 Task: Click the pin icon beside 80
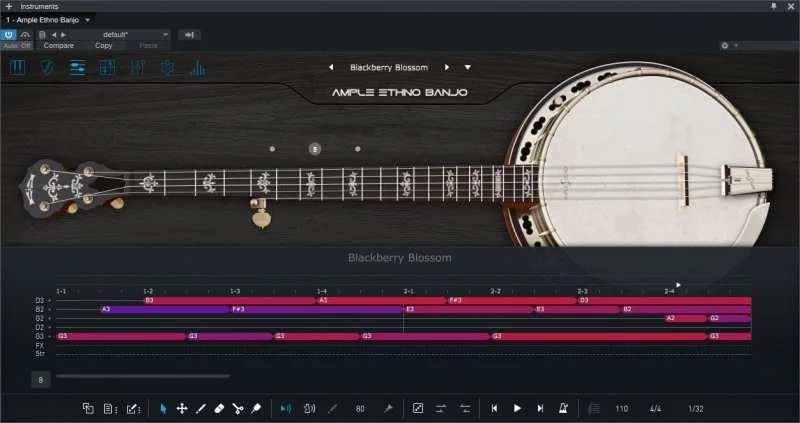coord(388,408)
